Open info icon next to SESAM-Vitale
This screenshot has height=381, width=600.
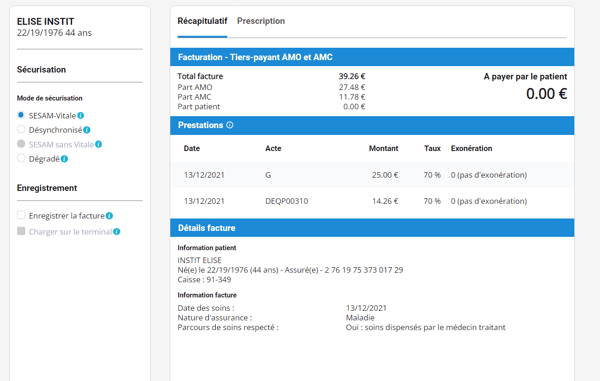click(x=80, y=116)
